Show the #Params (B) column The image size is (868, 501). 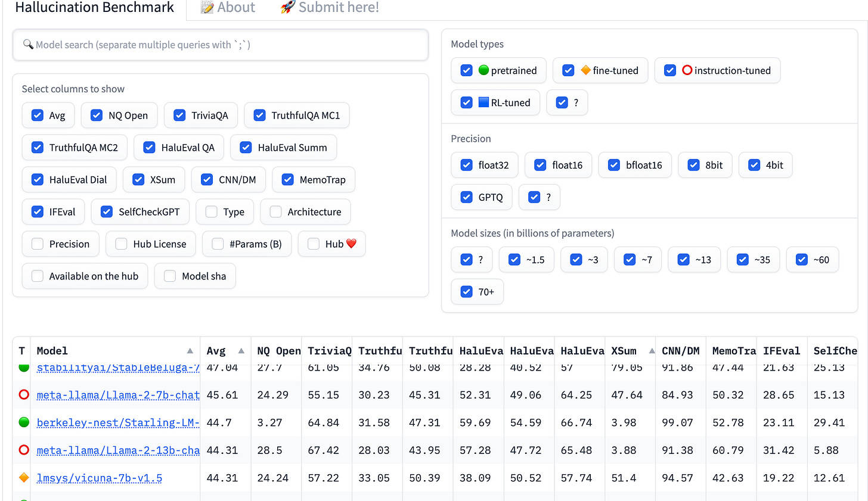tap(218, 244)
